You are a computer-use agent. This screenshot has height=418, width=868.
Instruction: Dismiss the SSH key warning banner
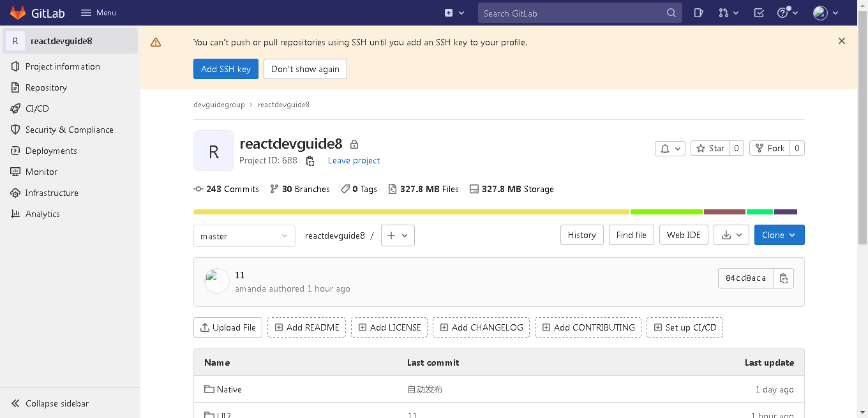click(842, 41)
